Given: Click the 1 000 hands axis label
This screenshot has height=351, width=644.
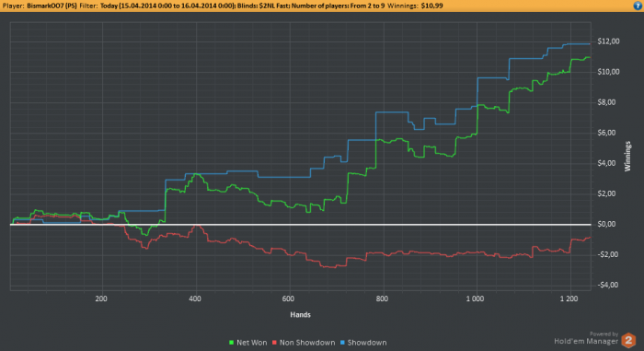Looking at the screenshot, I should point(475,298).
